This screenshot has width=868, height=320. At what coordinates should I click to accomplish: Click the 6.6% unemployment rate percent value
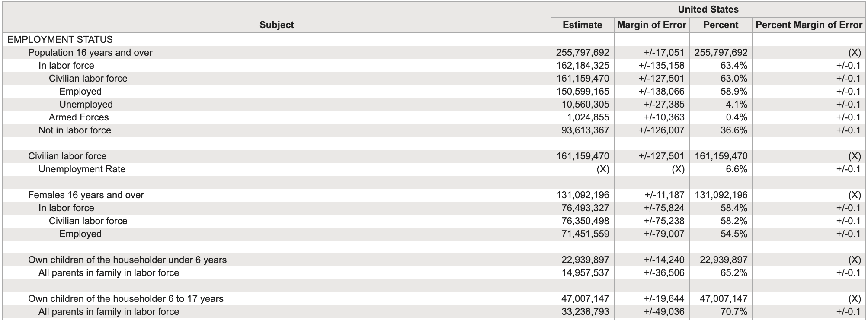(x=736, y=169)
